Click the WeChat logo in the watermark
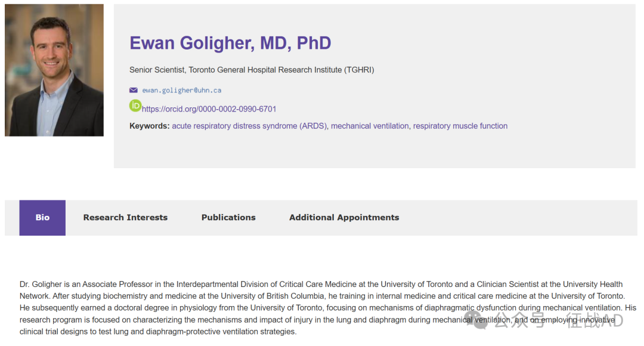 click(476, 319)
